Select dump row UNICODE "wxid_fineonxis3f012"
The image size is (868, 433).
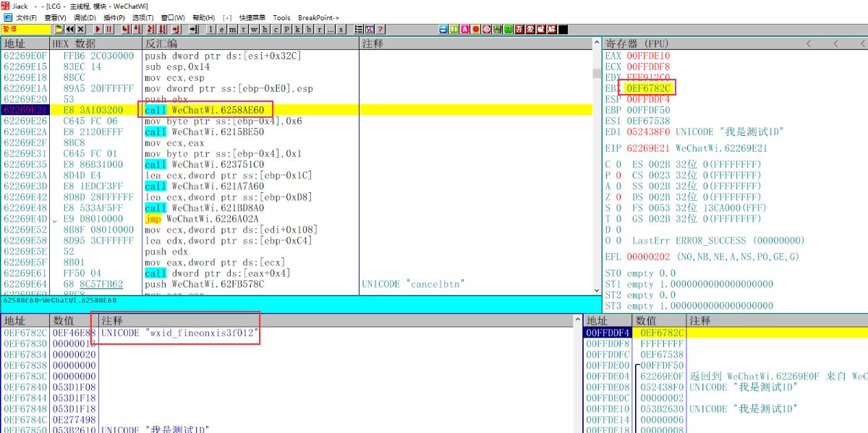180,333
